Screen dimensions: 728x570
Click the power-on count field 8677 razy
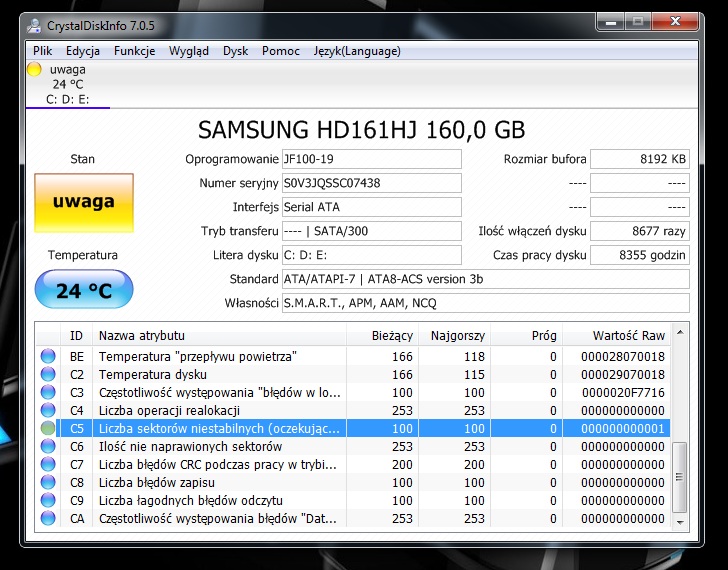(640, 231)
